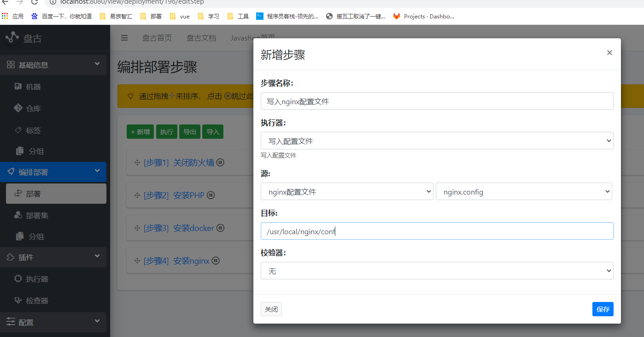Reload the browser page
Image resolution: width=644 pixels, height=337 pixels.
pyautogui.click(x=35, y=2)
